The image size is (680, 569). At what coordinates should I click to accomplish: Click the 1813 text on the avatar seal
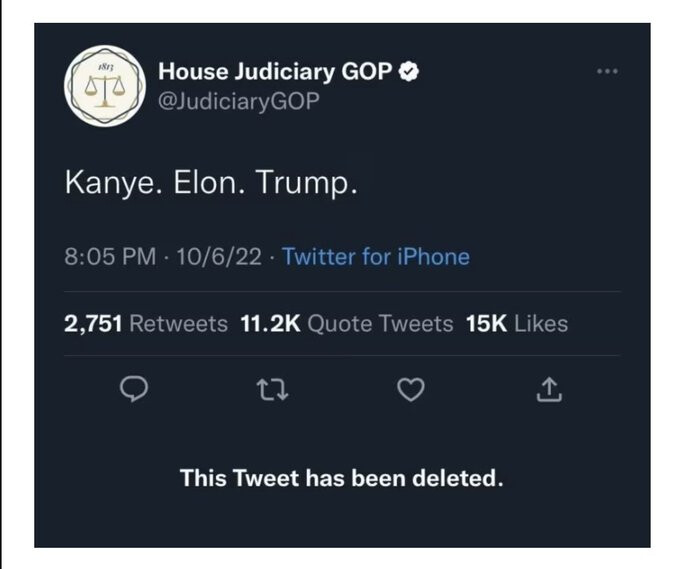point(106,67)
